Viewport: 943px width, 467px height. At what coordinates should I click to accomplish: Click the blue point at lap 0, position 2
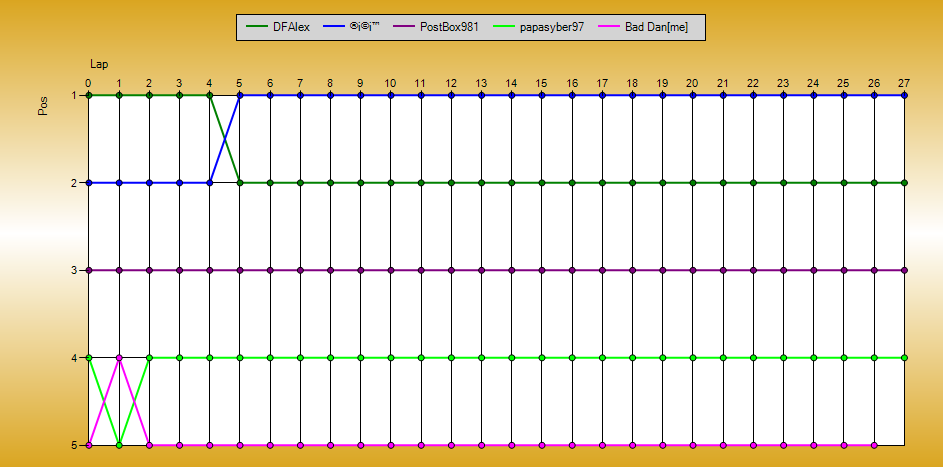click(89, 183)
